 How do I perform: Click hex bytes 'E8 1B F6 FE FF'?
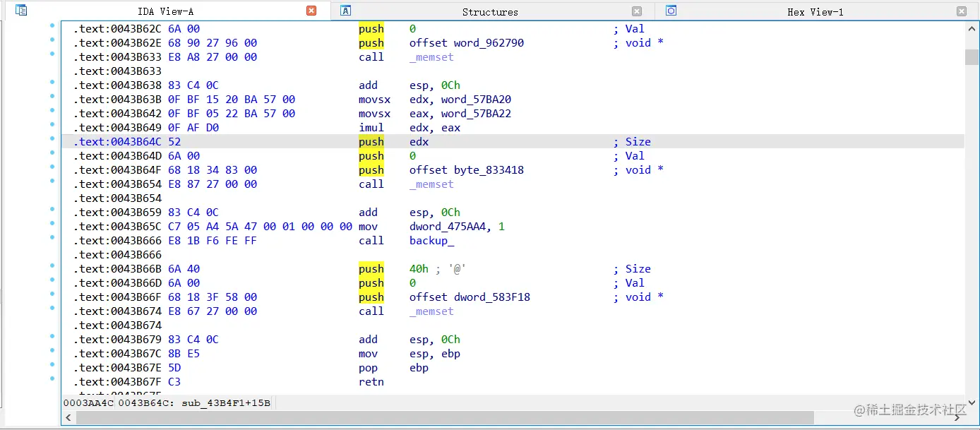pos(213,241)
